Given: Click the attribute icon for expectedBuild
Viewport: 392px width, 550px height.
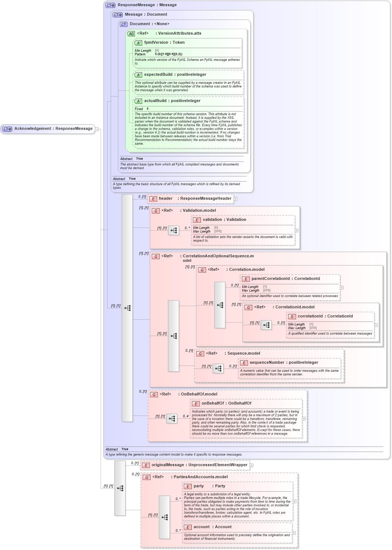Looking at the screenshot, I should 138,74.
